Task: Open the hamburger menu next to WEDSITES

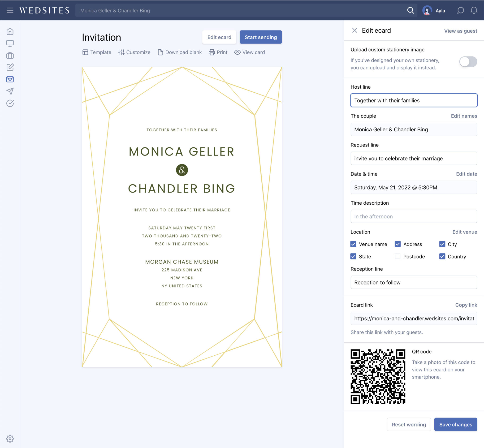Action: click(x=10, y=10)
